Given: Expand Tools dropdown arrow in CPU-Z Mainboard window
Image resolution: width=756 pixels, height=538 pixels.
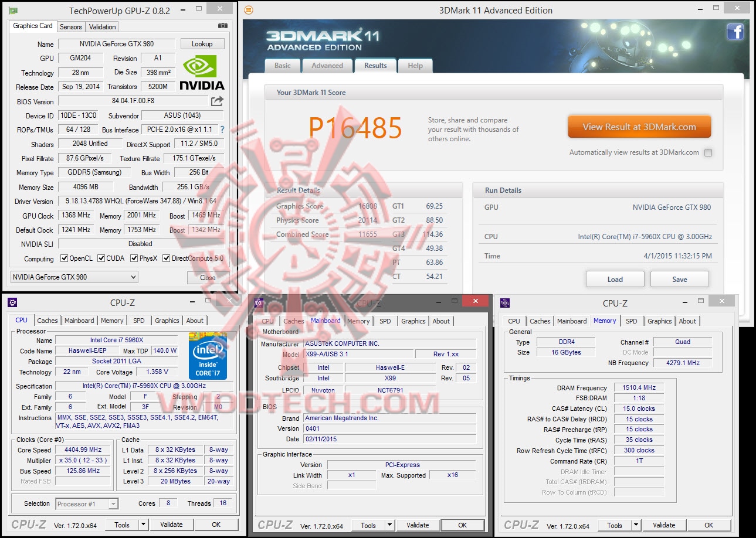Looking at the screenshot, I should [x=388, y=526].
